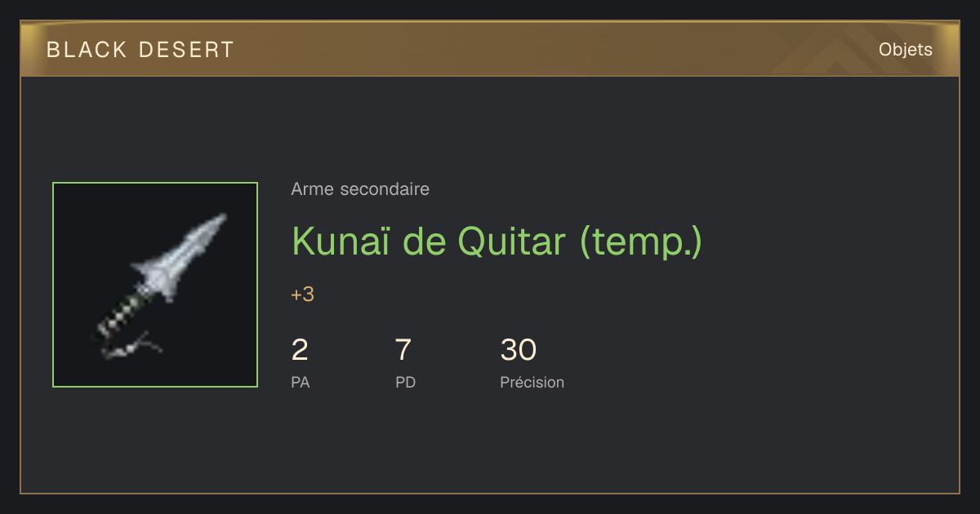Click the Précision value 30
Image resolution: width=980 pixels, height=514 pixels.
pyautogui.click(x=518, y=350)
